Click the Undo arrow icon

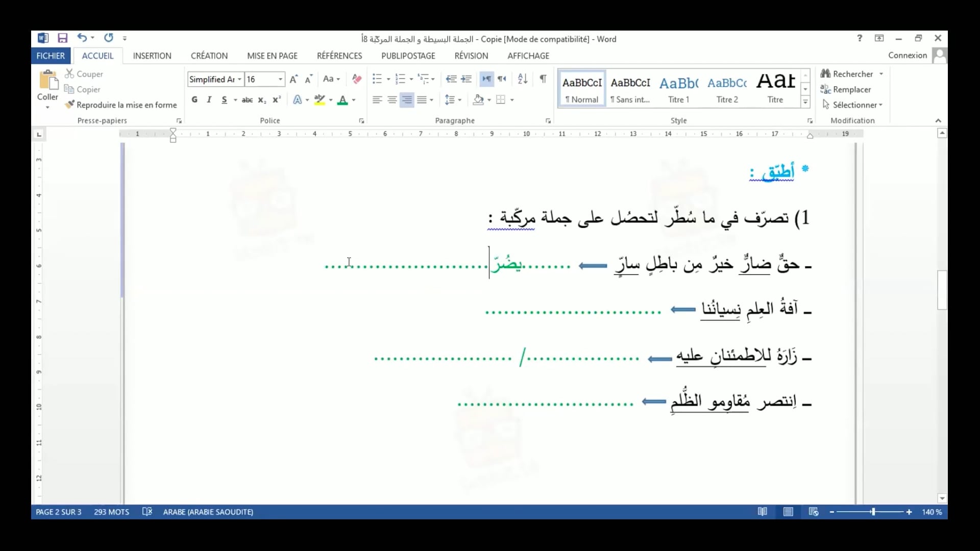[x=82, y=38]
